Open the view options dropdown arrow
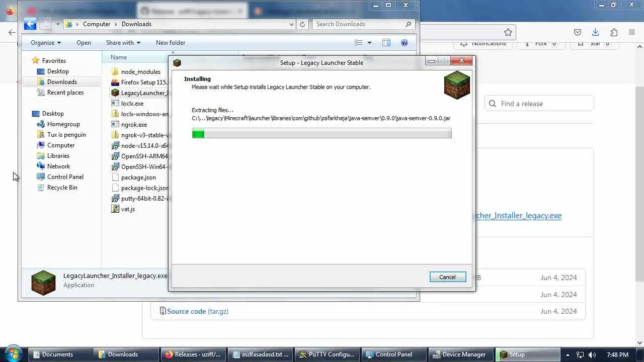 coord(369,43)
